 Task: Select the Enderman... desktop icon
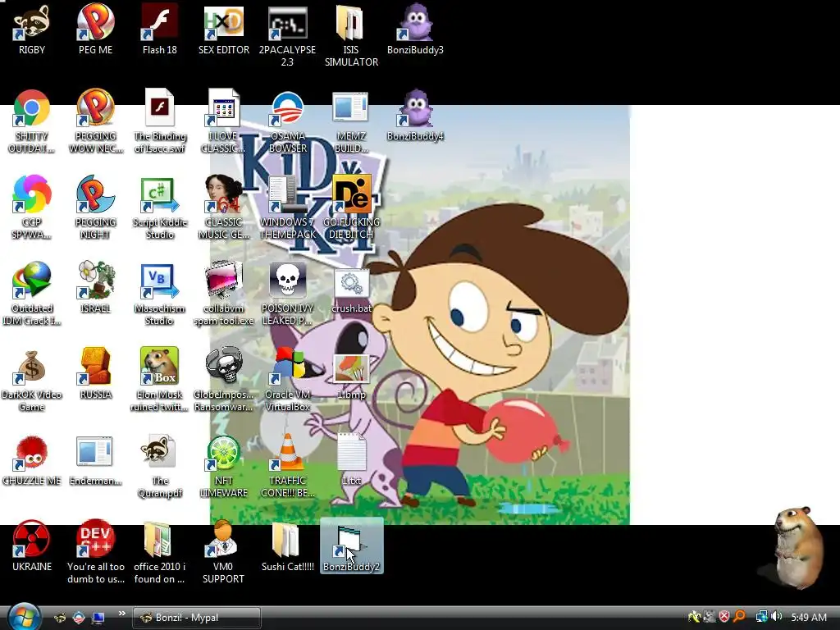tap(95, 461)
